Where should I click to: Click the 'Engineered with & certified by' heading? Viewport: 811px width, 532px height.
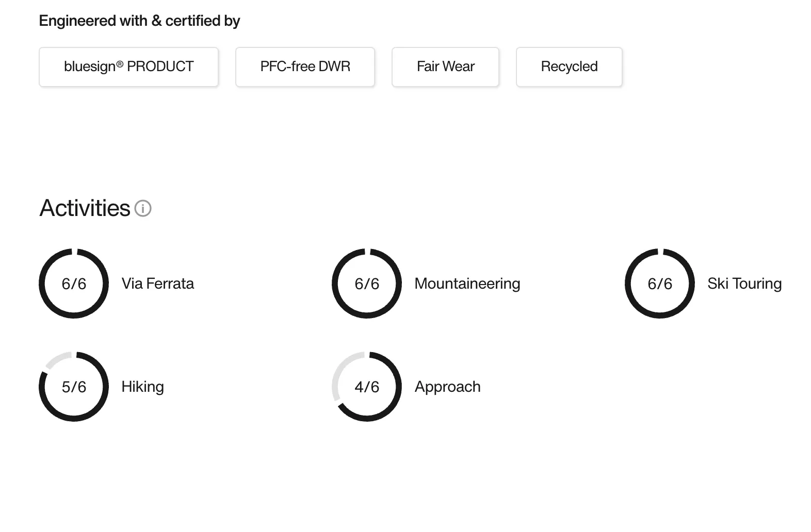(139, 21)
